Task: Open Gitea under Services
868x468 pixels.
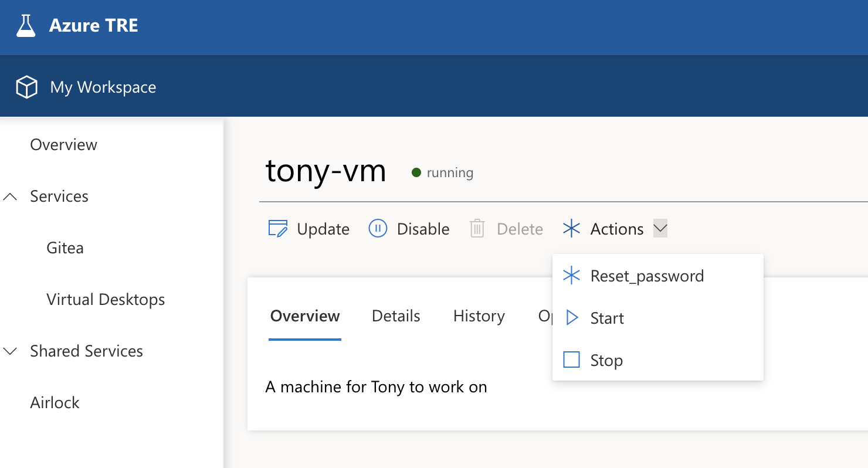Action: coord(65,248)
